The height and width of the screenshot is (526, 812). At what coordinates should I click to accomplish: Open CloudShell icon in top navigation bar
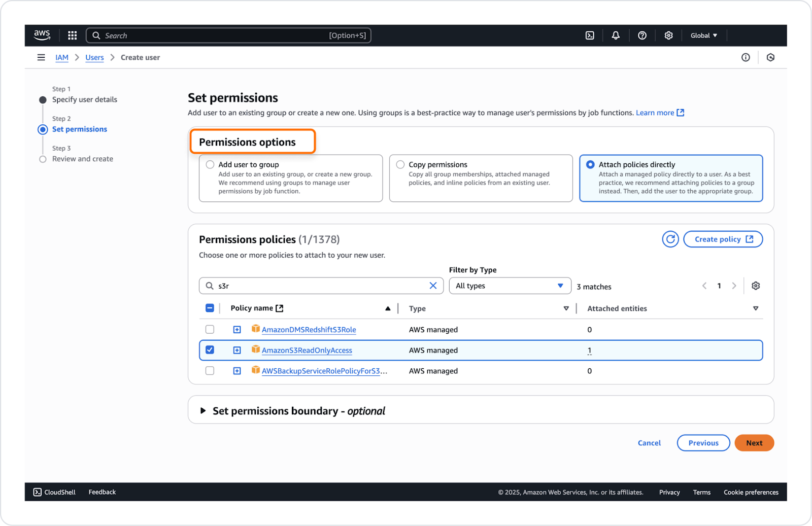click(590, 36)
